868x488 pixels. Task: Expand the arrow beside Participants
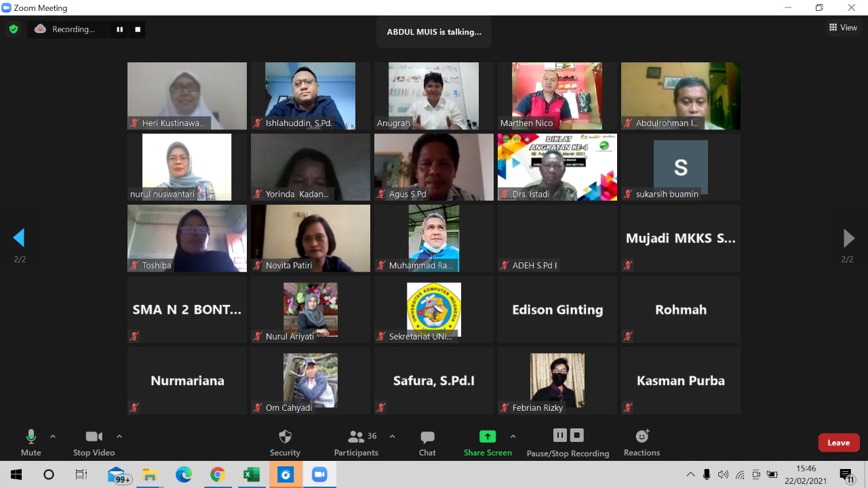(x=392, y=436)
